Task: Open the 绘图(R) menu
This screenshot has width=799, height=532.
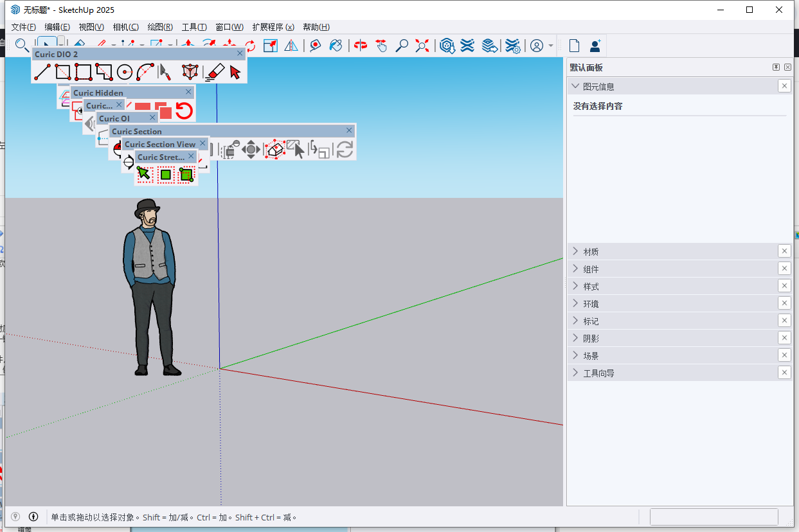Action: tap(160, 27)
